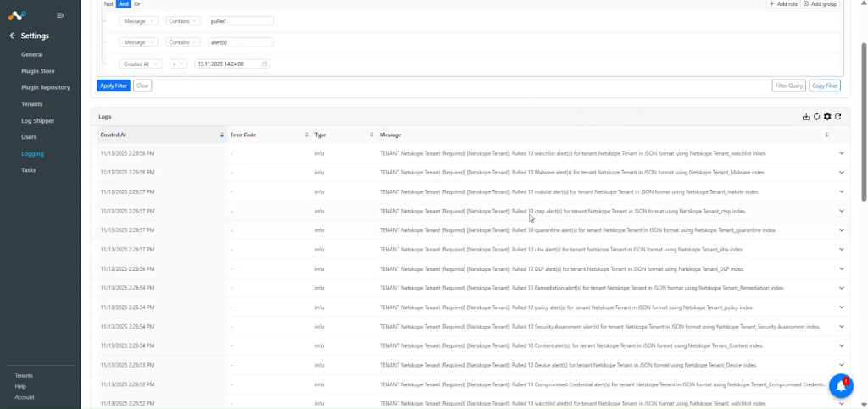868x409 pixels.
Task: Expand the Security Assessment alert log row
Action: tap(842, 327)
